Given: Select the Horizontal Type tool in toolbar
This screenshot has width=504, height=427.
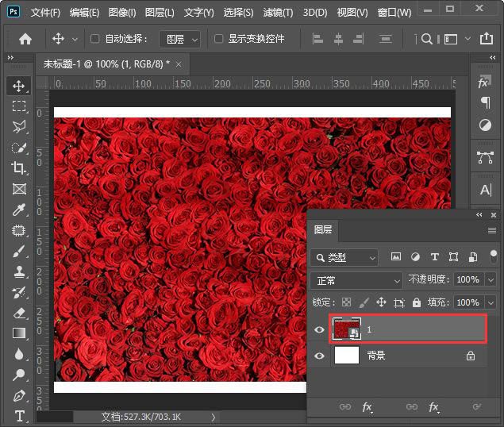Looking at the screenshot, I should 19,416.
